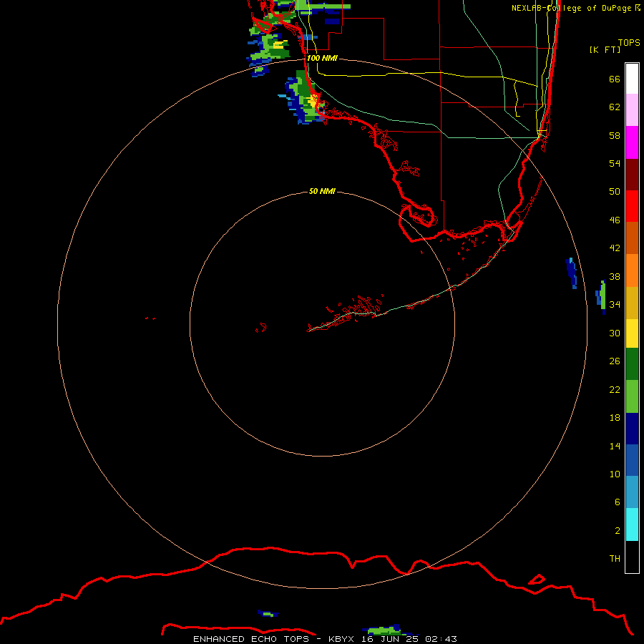Click the bright yellow legend swatch
This screenshot has height=644, width=644.
click(632, 333)
